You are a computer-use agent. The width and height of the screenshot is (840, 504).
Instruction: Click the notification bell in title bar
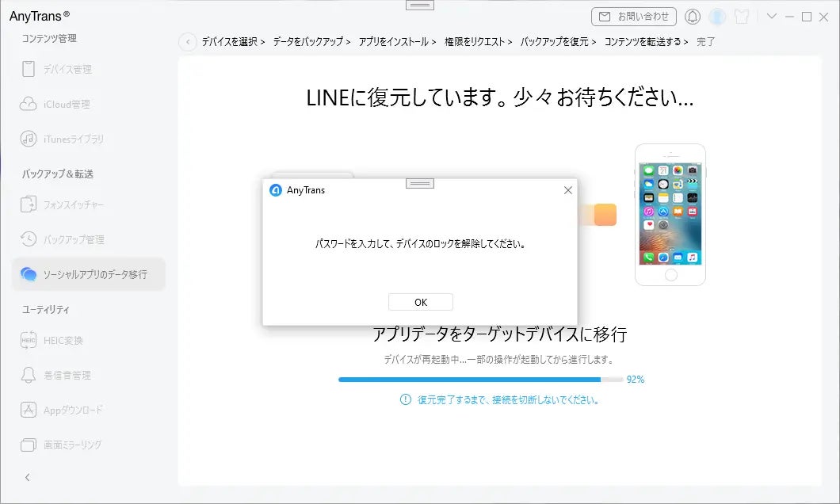(x=692, y=17)
